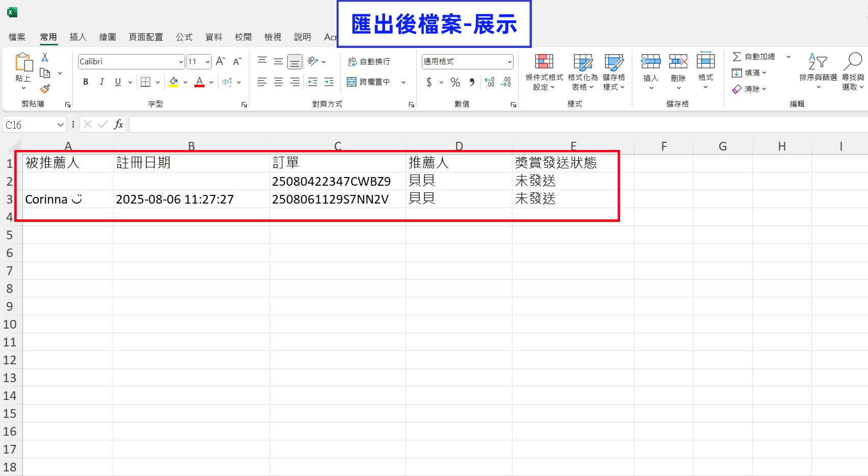The image size is (868, 476).
Task: Align text right
Action: coord(295,82)
